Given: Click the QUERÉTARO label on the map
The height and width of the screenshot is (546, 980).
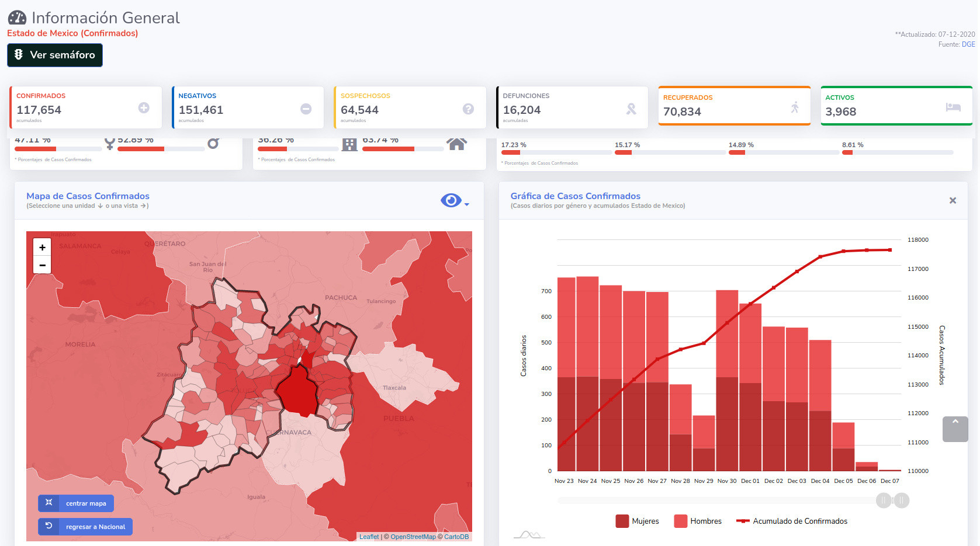Looking at the screenshot, I should (165, 244).
